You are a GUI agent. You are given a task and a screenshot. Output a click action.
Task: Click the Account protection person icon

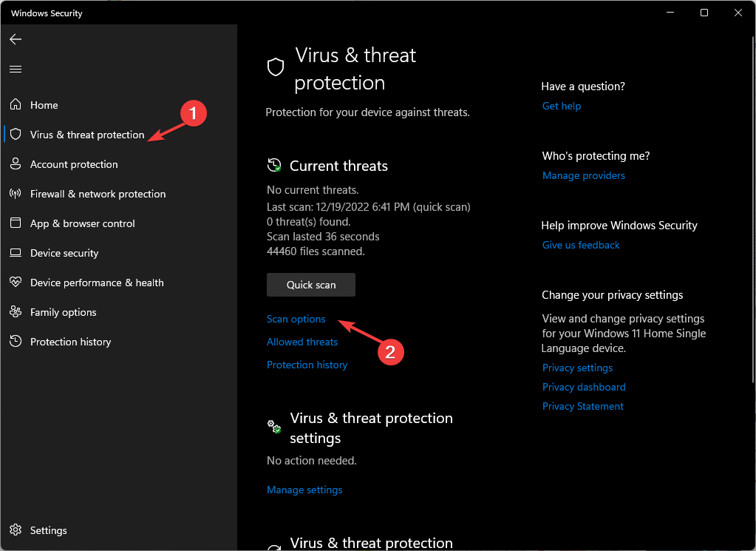pos(15,163)
